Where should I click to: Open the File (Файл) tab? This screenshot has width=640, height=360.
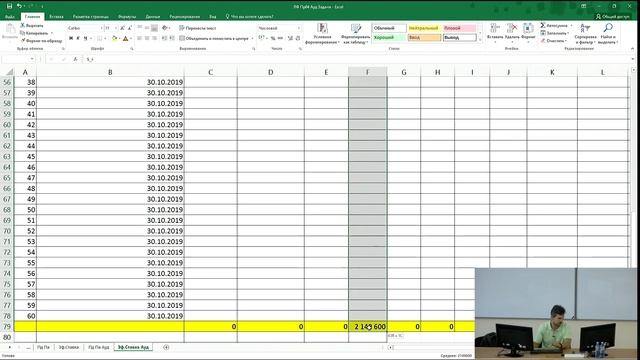click(x=10, y=17)
